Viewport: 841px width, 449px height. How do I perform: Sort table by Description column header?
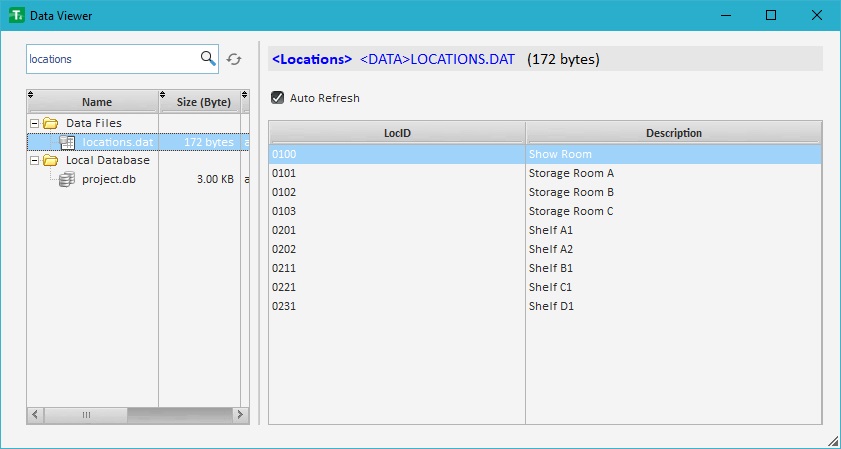coord(673,133)
